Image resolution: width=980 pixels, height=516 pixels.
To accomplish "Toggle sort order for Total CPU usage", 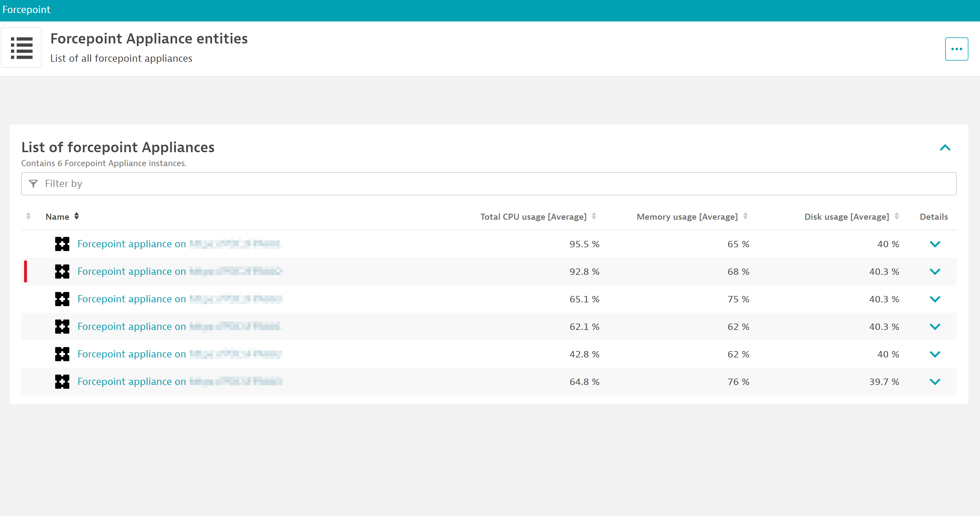I will [595, 216].
